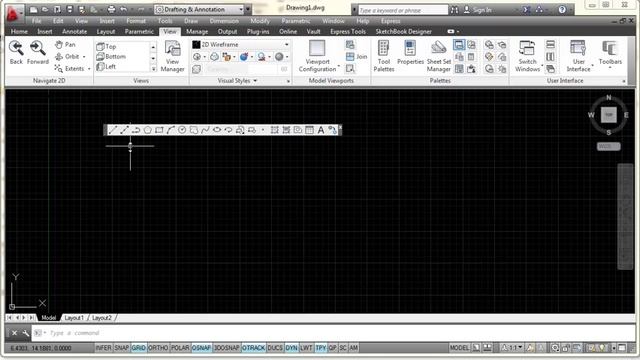Expand the Extents zoom dropdown arrow

pyautogui.click(x=89, y=69)
